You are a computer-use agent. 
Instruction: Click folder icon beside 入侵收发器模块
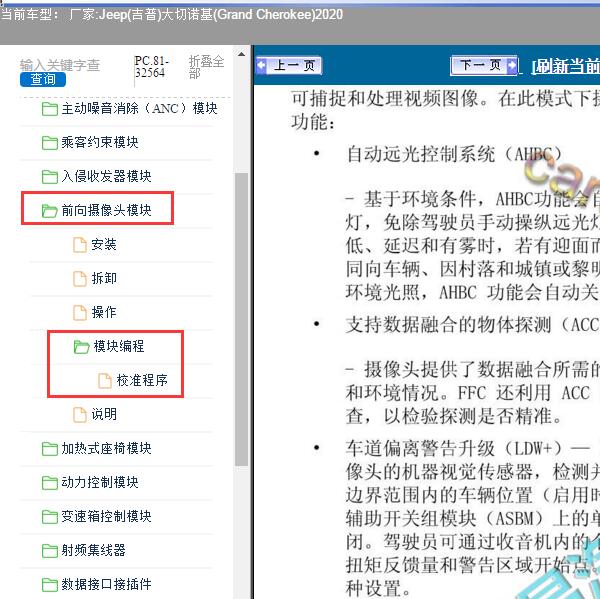coord(50,176)
